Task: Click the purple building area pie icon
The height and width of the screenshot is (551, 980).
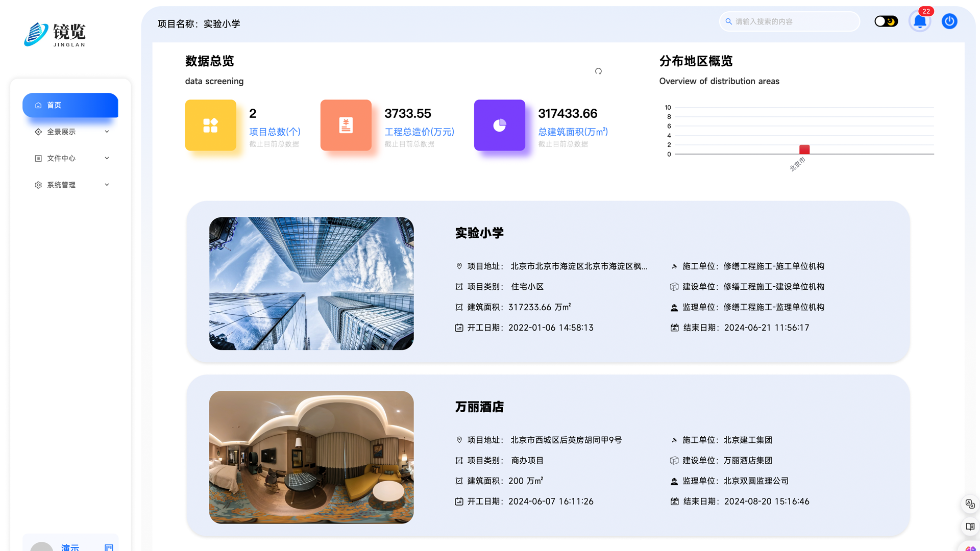Action: (499, 125)
